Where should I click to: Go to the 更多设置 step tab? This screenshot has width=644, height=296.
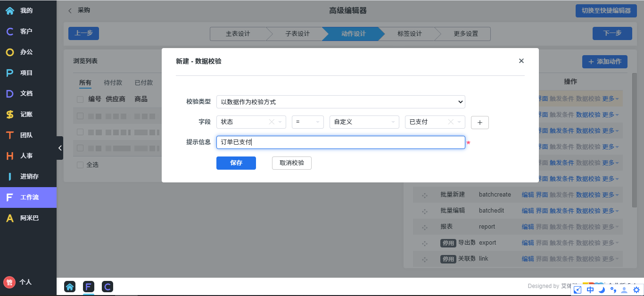[465, 34]
